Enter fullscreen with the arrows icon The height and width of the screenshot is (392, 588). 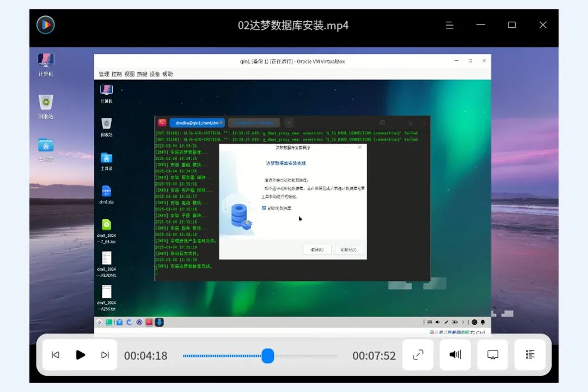coord(418,354)
